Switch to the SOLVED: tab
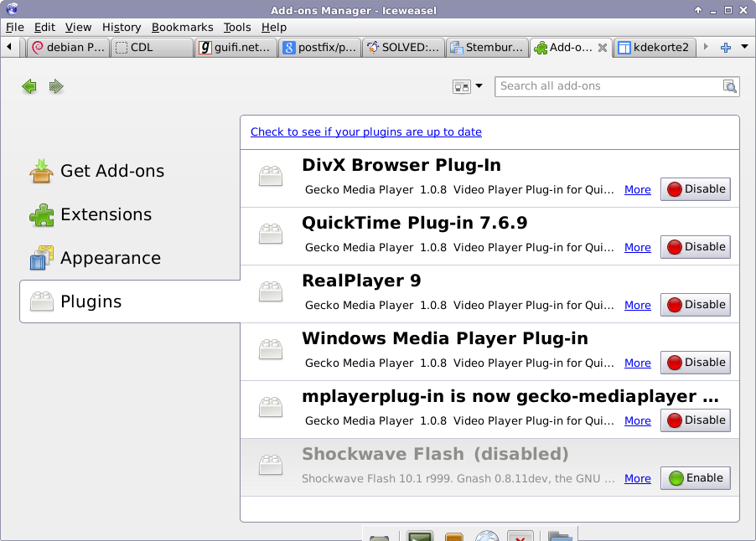The height and width of the screenshot is (541, 756). (x=403, y=47)
